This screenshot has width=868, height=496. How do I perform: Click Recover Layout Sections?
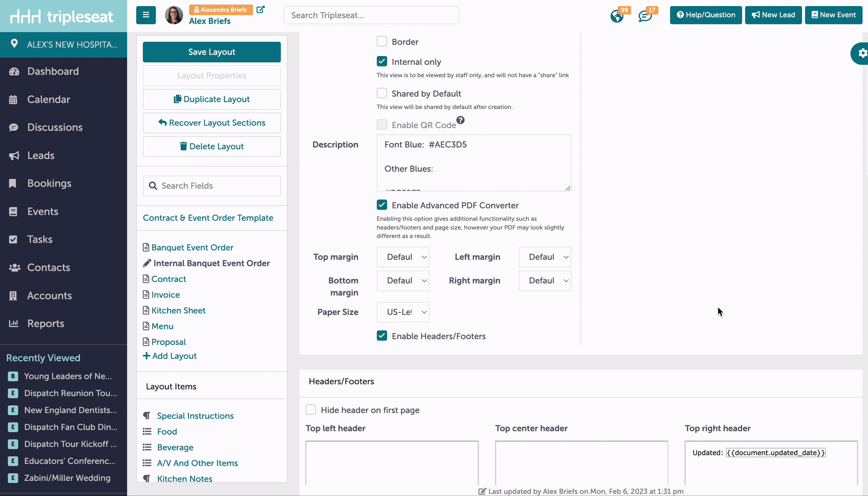pyautogui.click(x=212, y=122)
